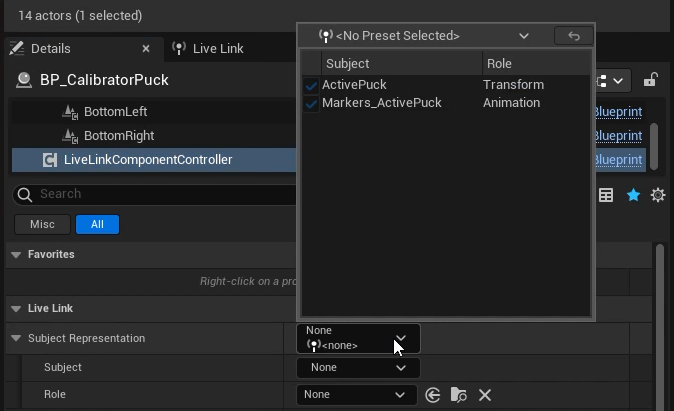Open the details settings gear
This screenshot has height=411, width=674.
coord(658,195)
